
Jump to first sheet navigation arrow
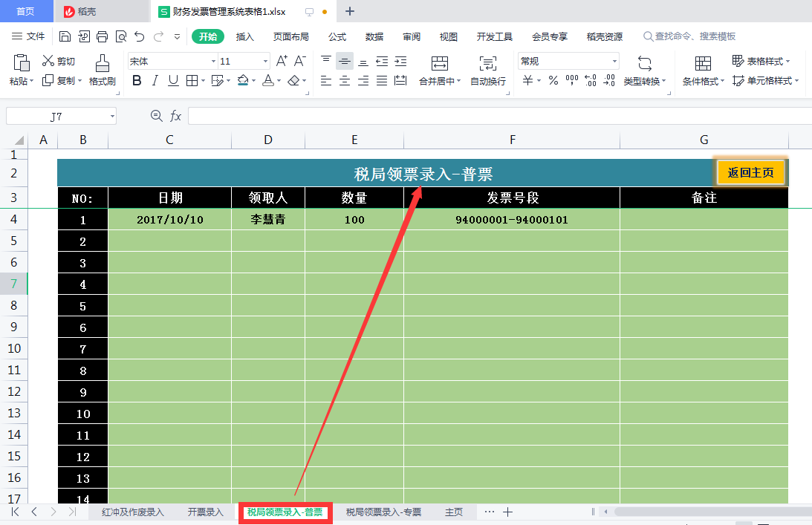pyautogui.click(x=15, y=512)
